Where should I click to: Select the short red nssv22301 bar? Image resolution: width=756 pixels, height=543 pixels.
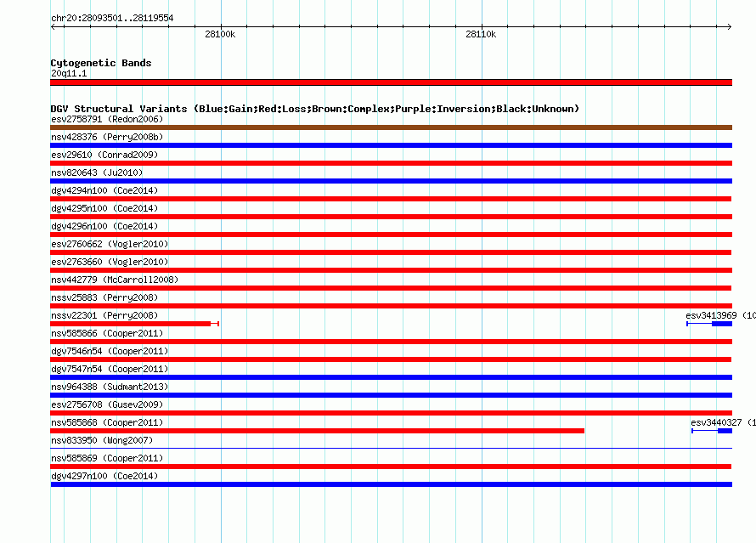pos(134,324)
